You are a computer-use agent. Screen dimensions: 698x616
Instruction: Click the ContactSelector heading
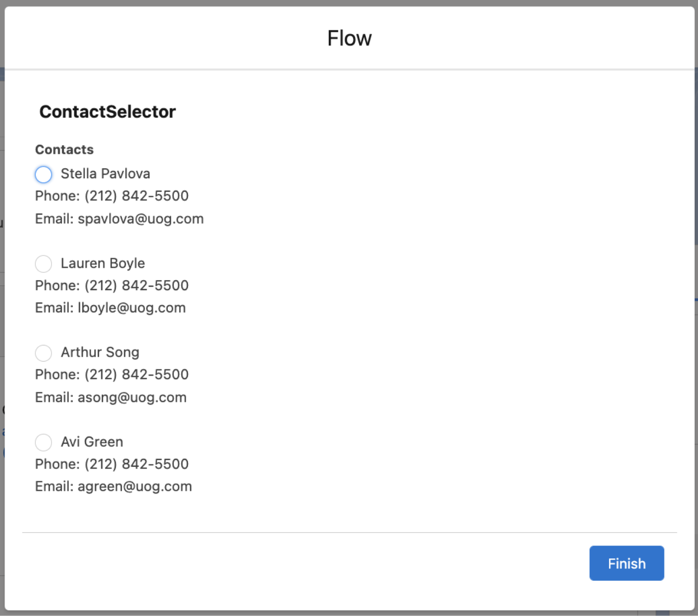[x=107, y=112]
